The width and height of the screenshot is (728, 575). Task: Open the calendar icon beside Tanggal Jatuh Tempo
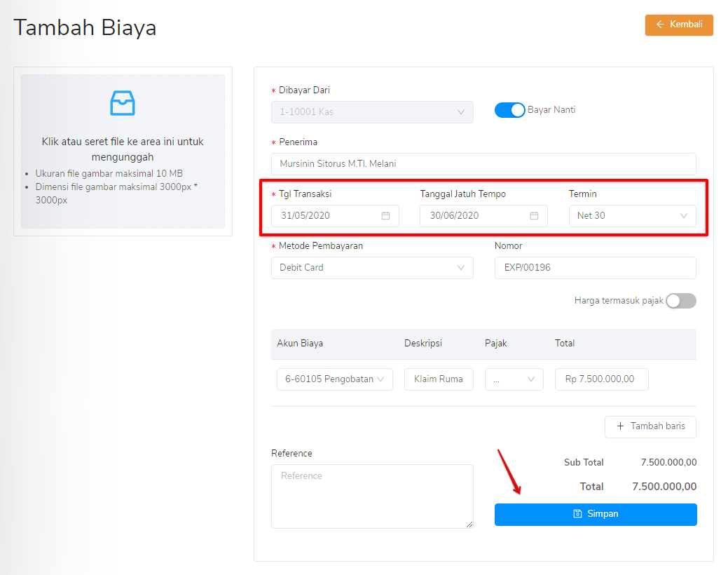tap(534, 215)
